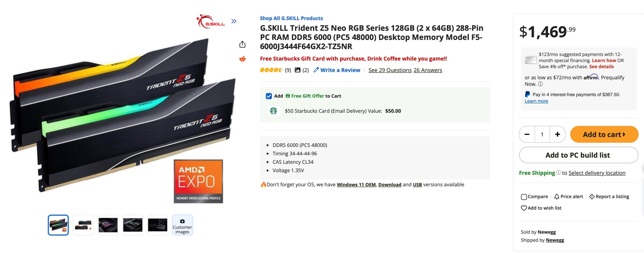Click the Report a listing icon
This screenshot has width=644, height=253.
(592, 197)
